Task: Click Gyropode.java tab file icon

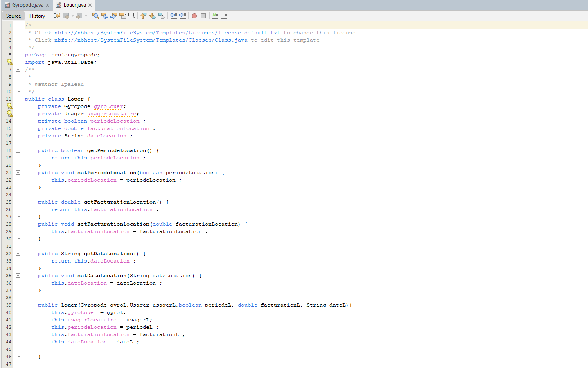Action: pos(7,5)
